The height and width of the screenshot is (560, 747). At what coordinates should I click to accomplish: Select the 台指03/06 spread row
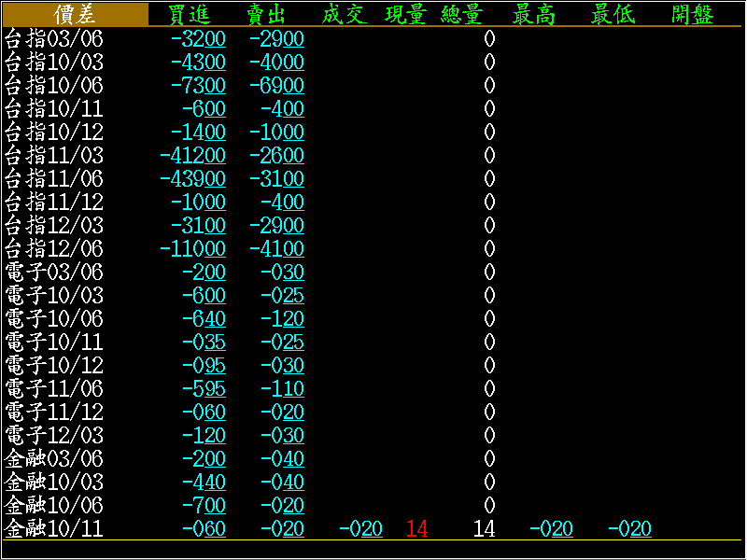click(x=54, y=39)
